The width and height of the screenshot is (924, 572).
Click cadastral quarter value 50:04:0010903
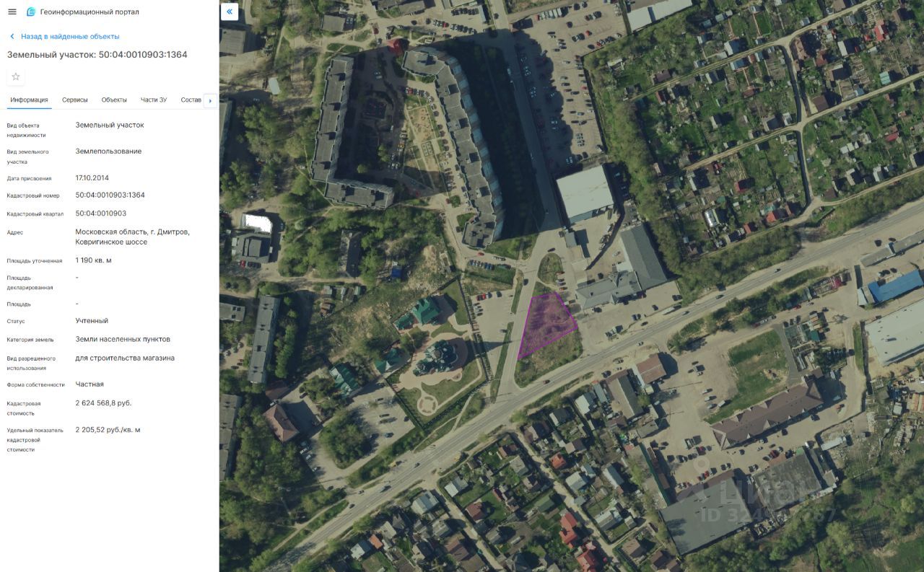pos(101,214)
